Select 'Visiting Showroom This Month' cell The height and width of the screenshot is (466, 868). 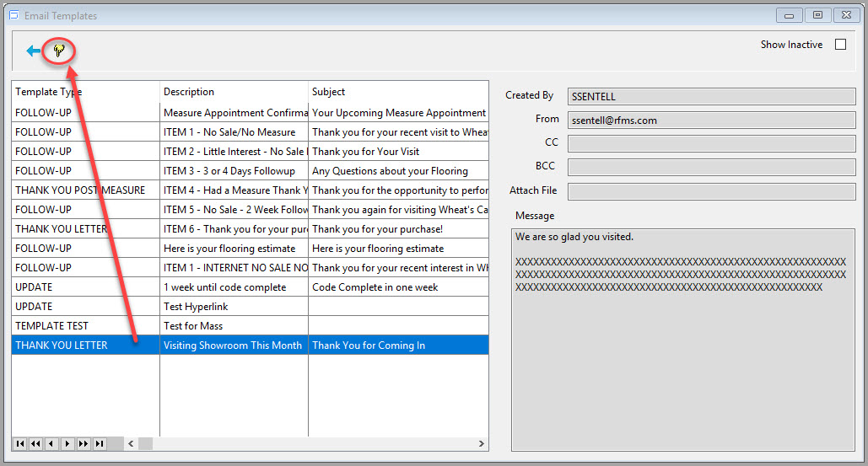(234, 345)
